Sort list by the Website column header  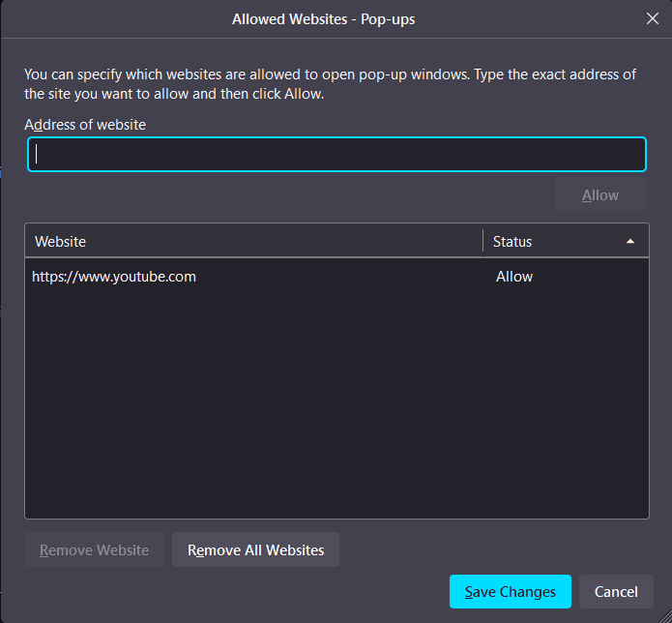(x=253, y=241)
